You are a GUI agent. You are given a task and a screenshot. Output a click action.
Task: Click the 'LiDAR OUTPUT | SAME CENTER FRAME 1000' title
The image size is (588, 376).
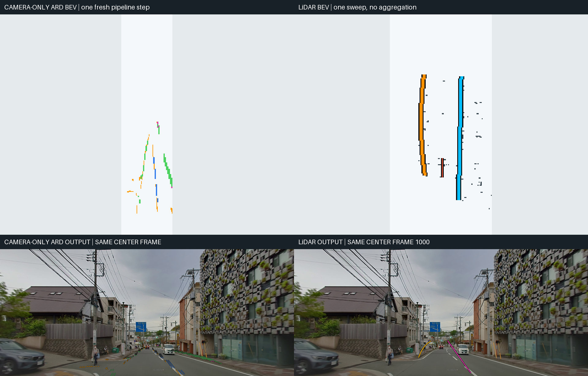click(x=364, y=242)
